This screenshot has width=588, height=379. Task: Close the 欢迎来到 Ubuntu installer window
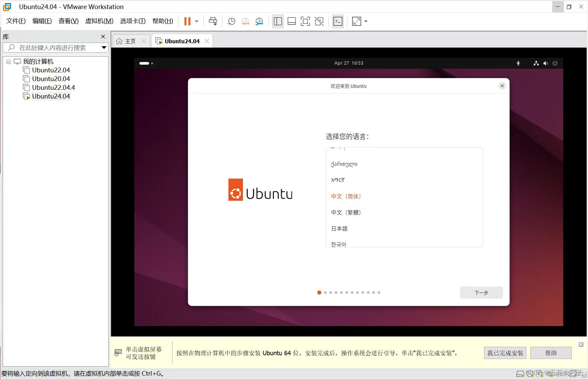tap(502, 86)
